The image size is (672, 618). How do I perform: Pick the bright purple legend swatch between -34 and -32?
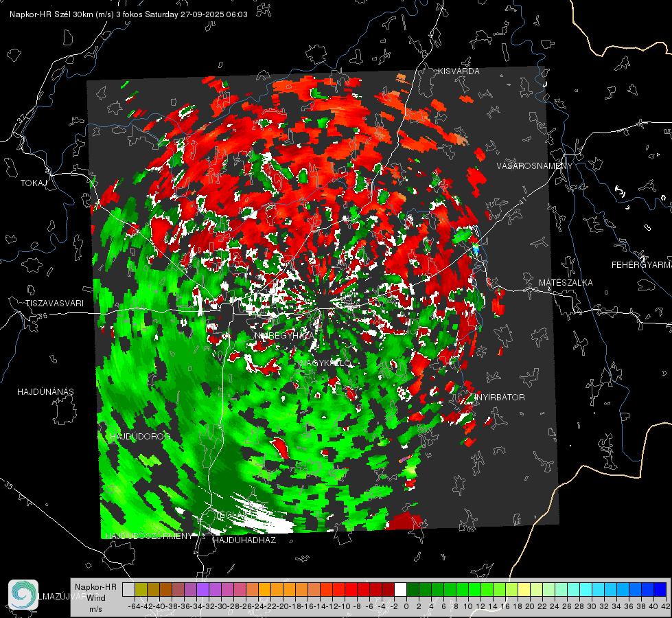tap(202, 590)
